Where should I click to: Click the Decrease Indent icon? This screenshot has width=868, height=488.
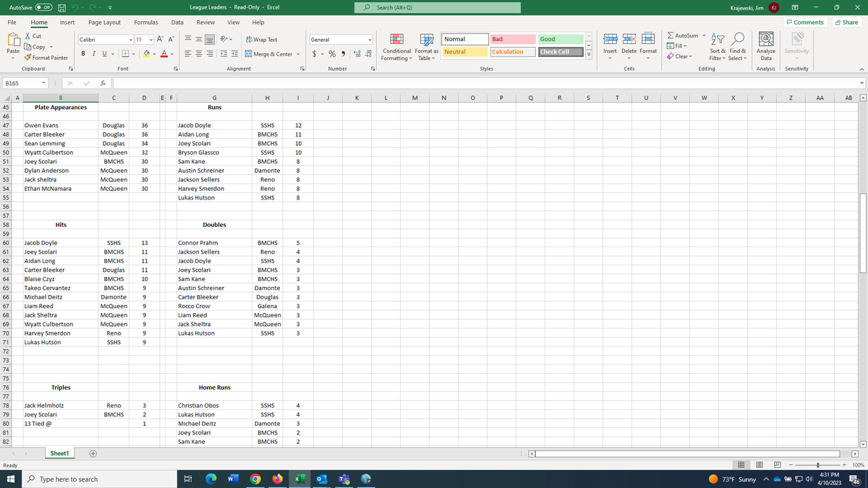[224, 53]
